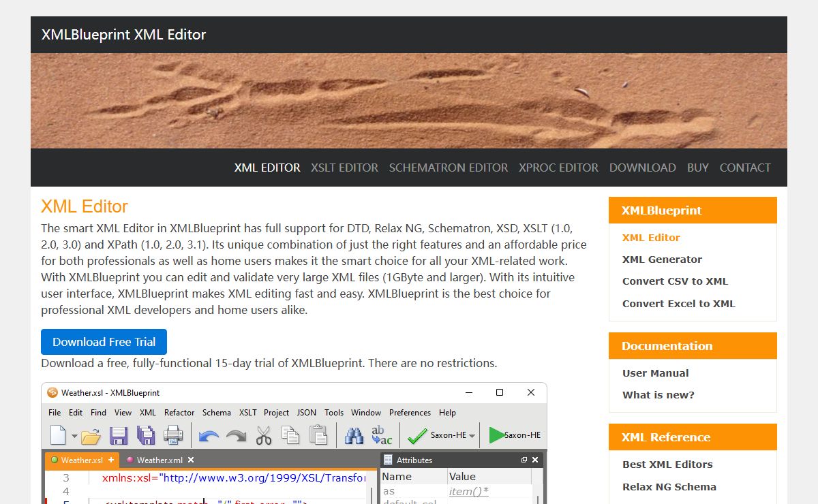Click the green Run transformation play icon
Screen dimensions: 818x504
(496, 435)
